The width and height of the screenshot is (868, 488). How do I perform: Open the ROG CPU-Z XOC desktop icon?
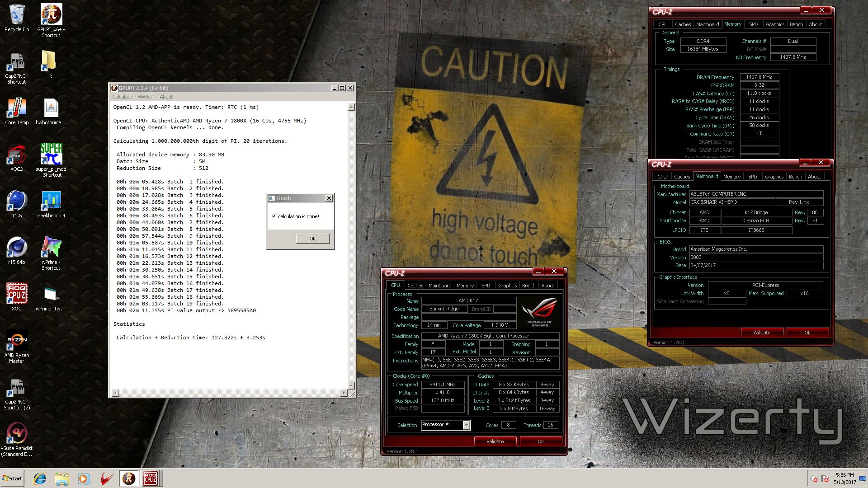coord(17,297)
